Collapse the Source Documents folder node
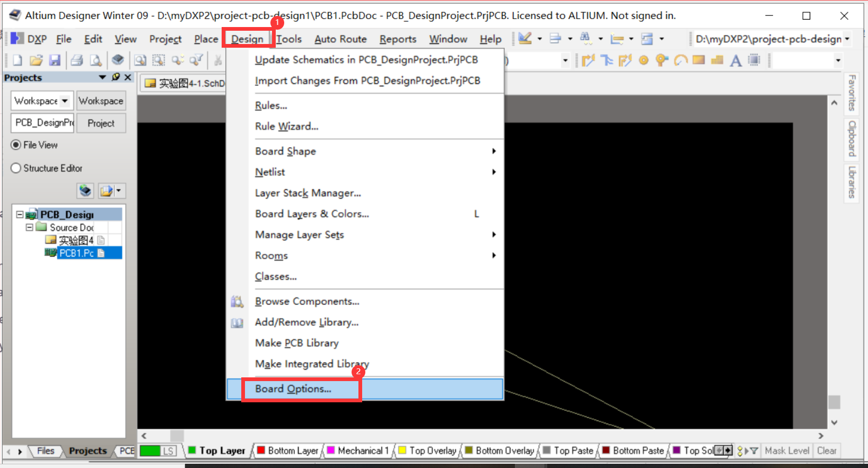868x468 pixels. [30, 227]
